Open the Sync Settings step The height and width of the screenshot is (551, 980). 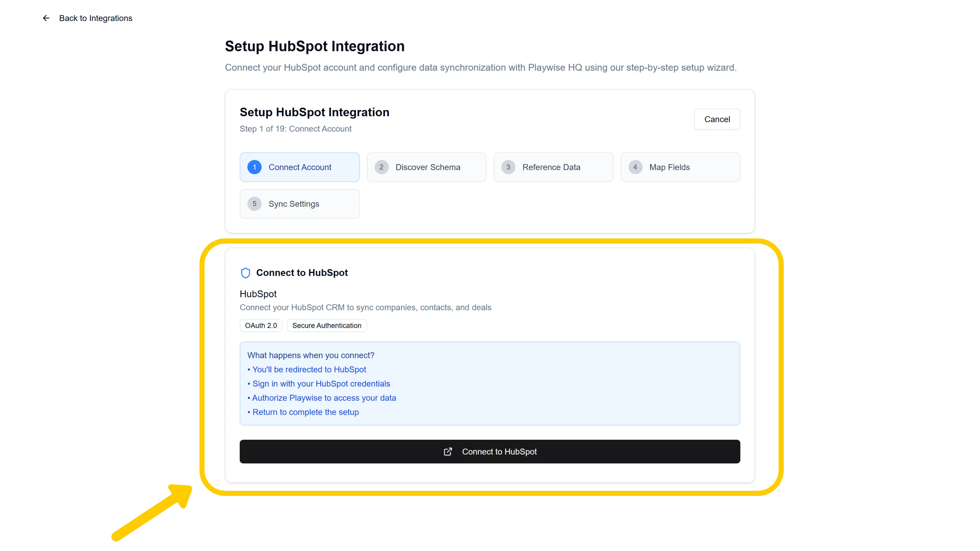[x=300, y=204]
